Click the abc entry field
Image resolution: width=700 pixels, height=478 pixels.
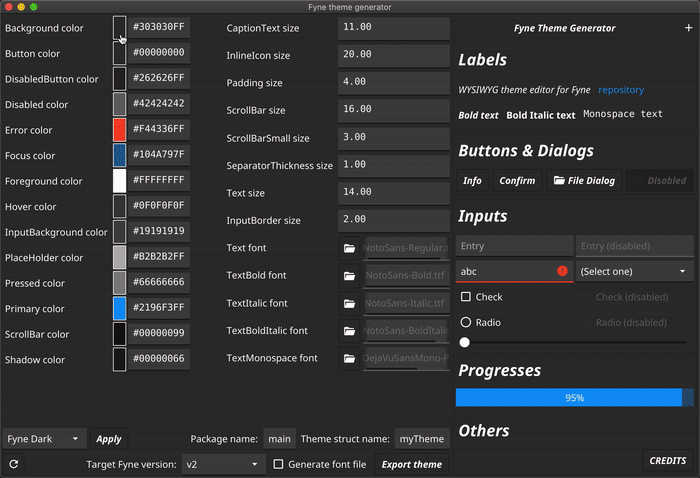pyautogui.click(x=514, y=271)
